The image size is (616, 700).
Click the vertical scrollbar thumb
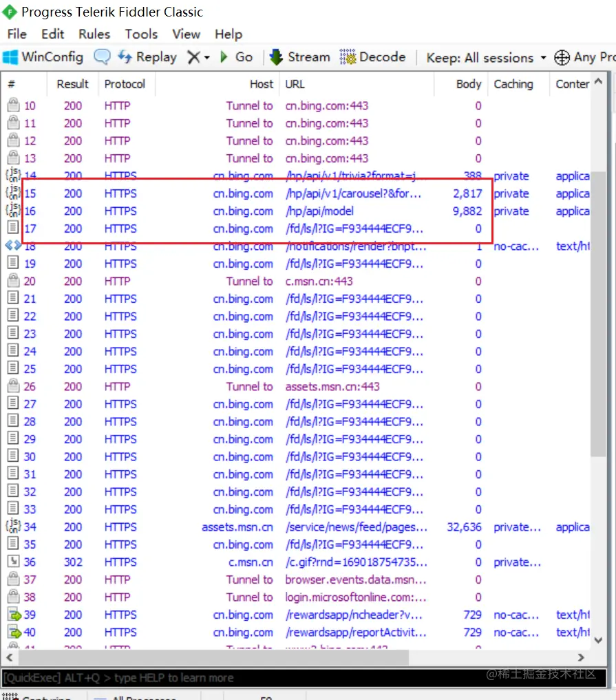click(x=599, y=314)
